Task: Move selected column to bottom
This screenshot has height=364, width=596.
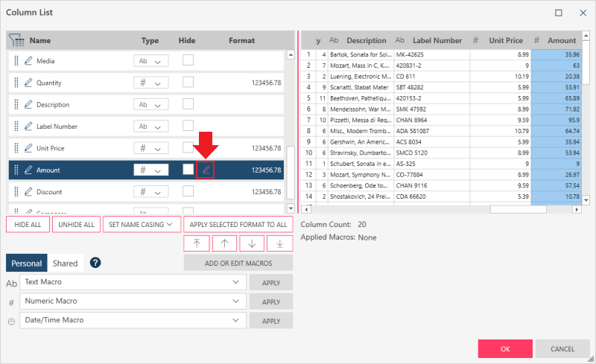Action: pos(280,243)
